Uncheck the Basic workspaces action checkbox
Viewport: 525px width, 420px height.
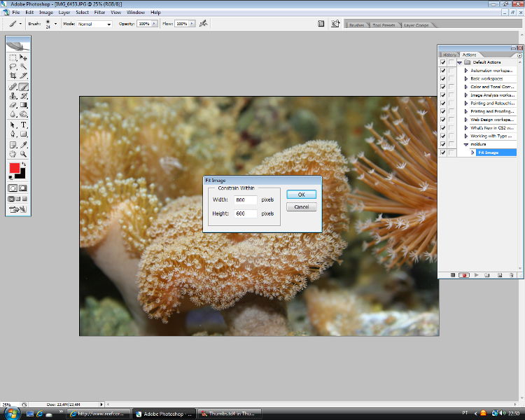[x=442, y=78]
